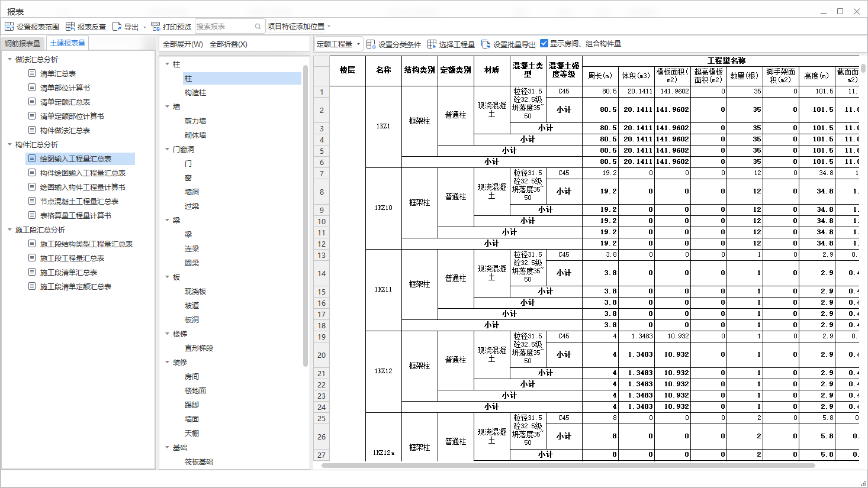This screenshot has height=488, width=868.
Task: Select table row number 13
Action: 322,256
